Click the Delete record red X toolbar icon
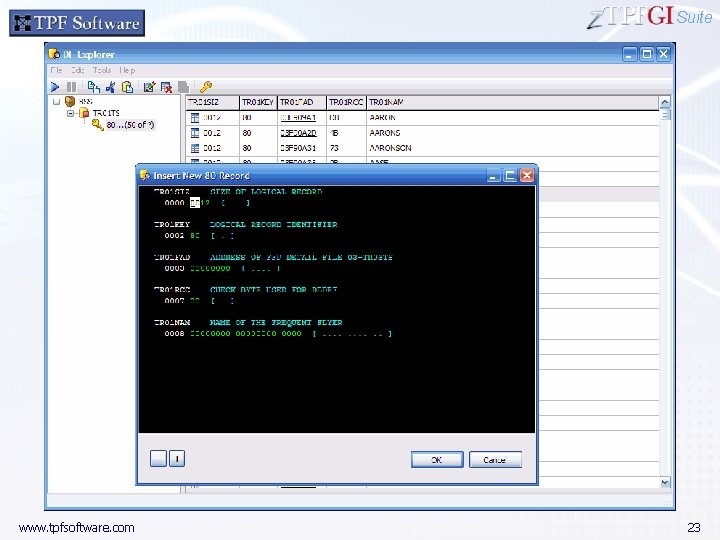 pos(166,87)
